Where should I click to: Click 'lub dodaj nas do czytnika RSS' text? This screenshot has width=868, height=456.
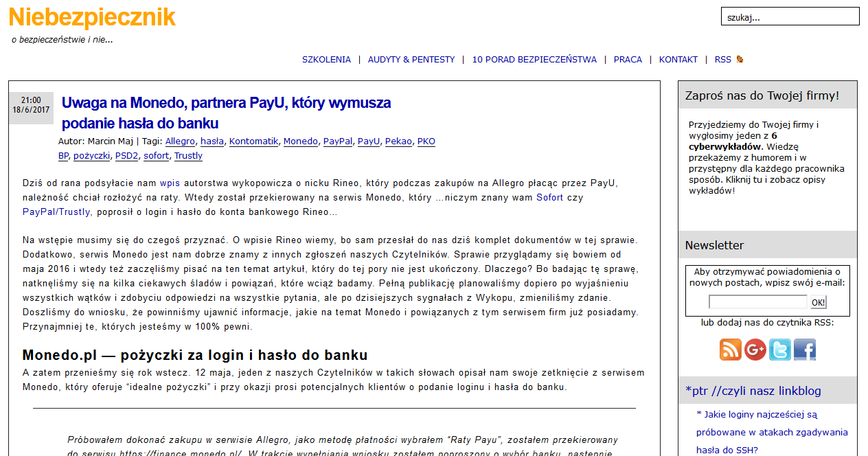point(767,323)
